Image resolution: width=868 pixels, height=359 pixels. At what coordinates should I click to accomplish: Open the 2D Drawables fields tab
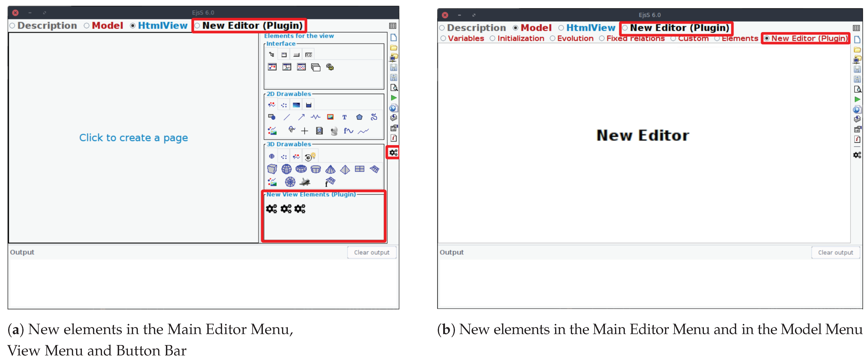[x=296, y=105]
